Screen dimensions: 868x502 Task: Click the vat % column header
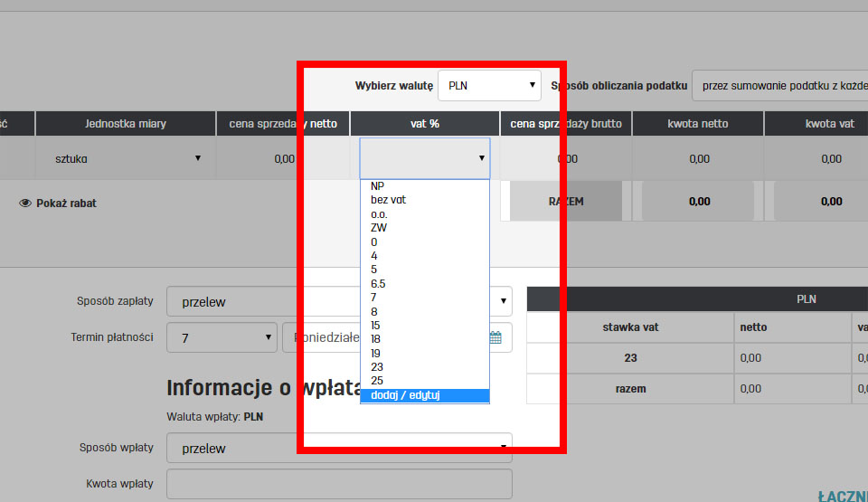425,124
